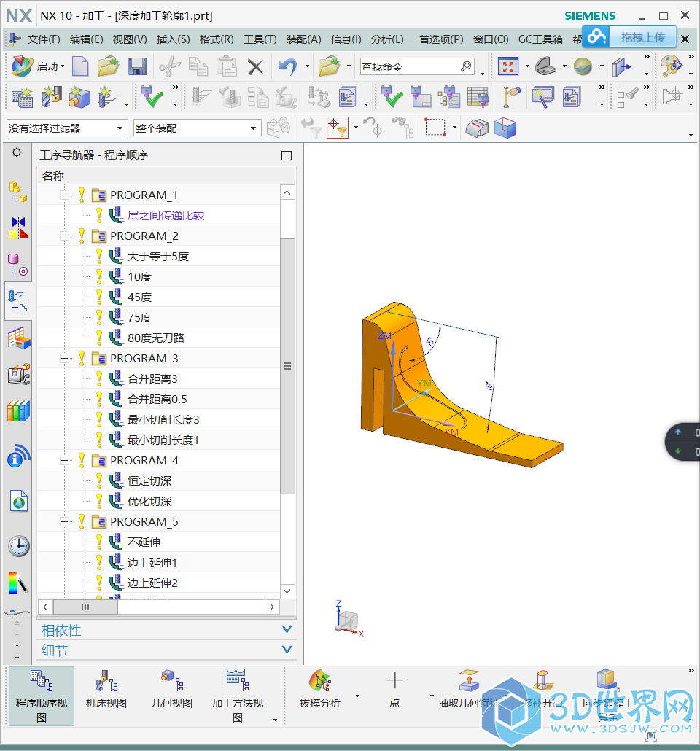The image size is (700, 751).
Task: Open the 启动 start dropdown
Action: 39,66
